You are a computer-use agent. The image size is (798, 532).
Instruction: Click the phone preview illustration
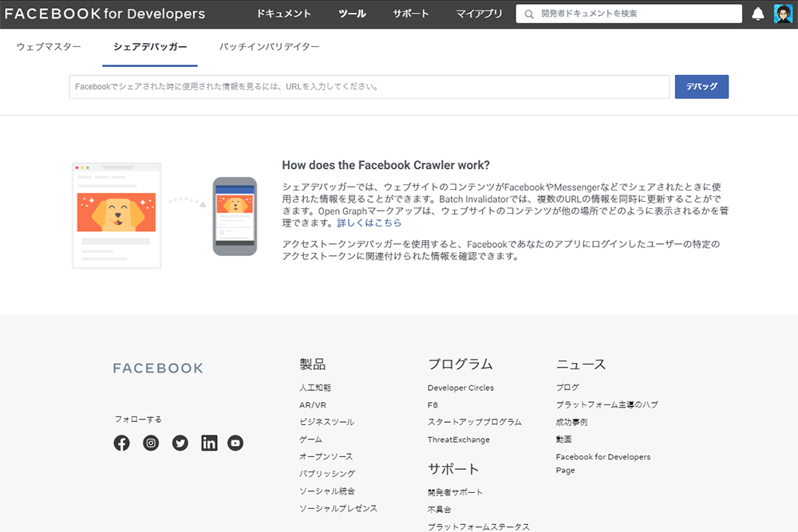[235, 216]
